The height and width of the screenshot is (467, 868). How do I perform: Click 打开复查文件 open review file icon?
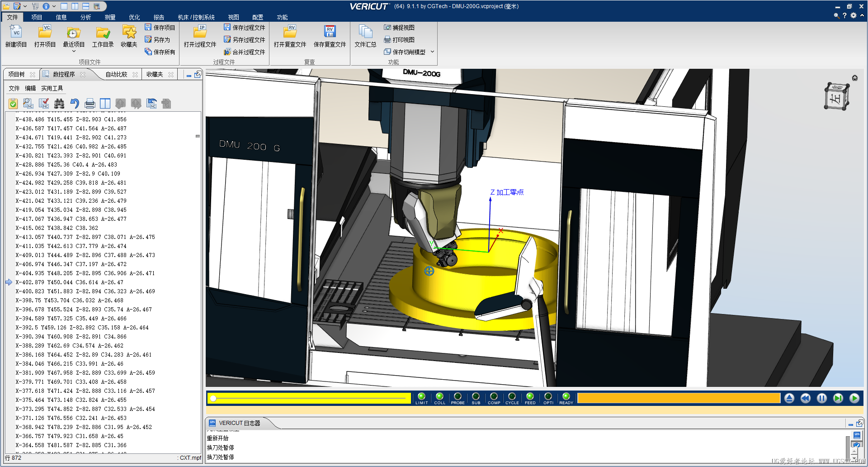(x=290, y=32)
